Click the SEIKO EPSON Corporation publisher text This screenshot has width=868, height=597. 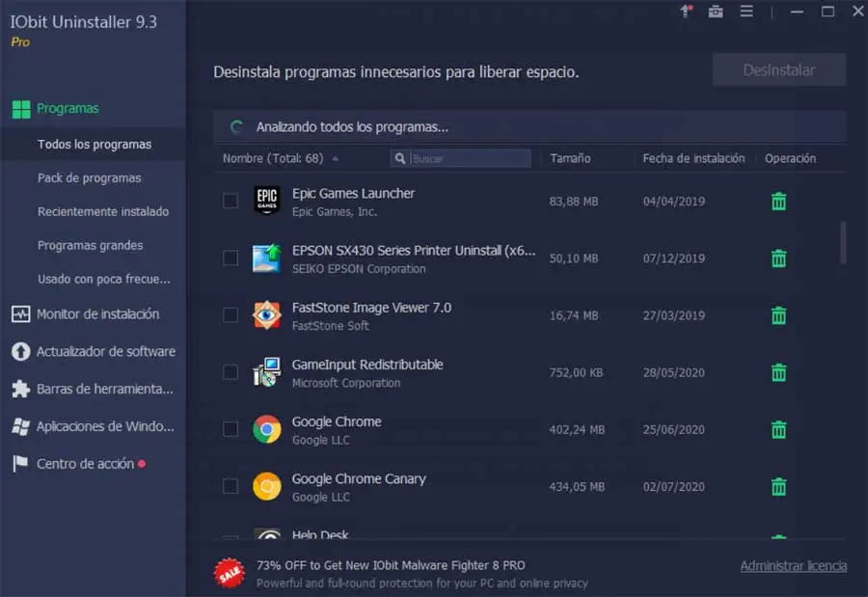point(359,269)
